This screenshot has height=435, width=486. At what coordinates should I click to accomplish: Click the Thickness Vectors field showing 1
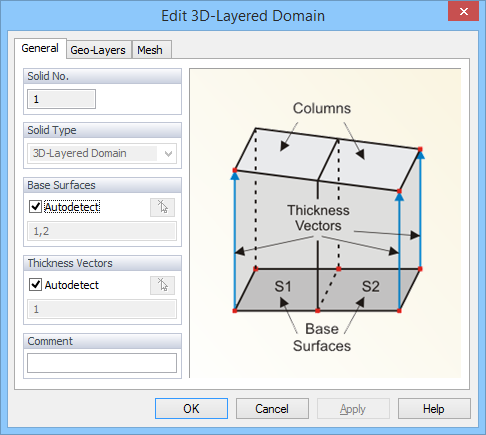pos(102,309)
